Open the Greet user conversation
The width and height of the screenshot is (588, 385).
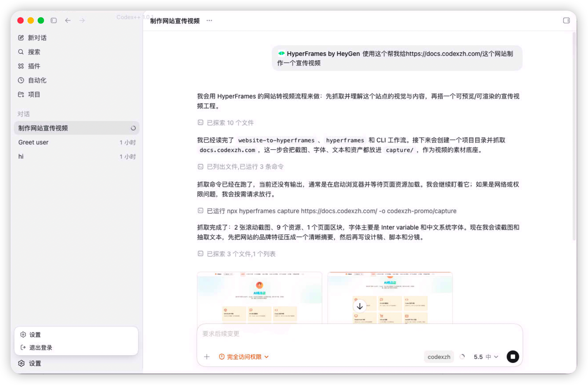pos(76,142)
